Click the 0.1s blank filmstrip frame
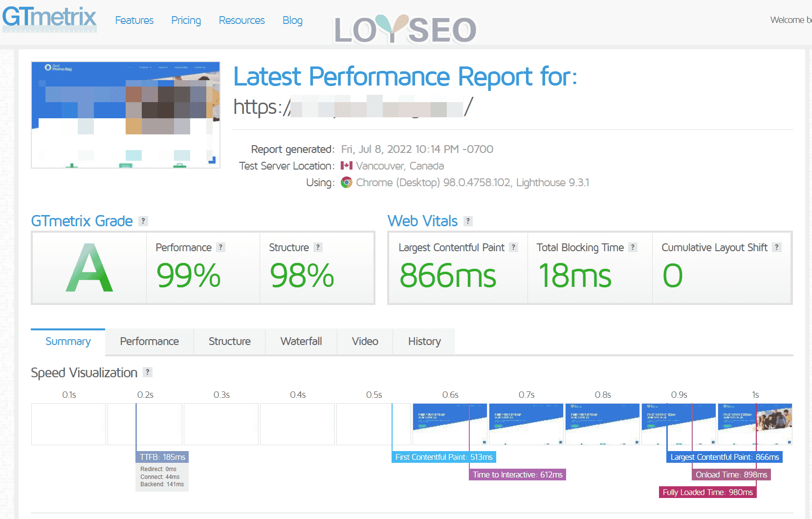Screen dimensions: 812x519 [x=68, y=424]
